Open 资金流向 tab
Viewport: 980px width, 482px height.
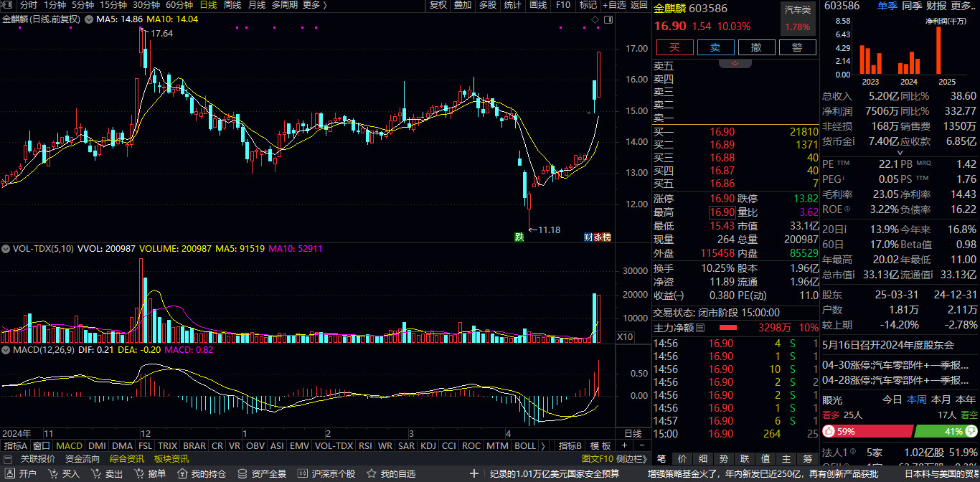tap(83, 459)
